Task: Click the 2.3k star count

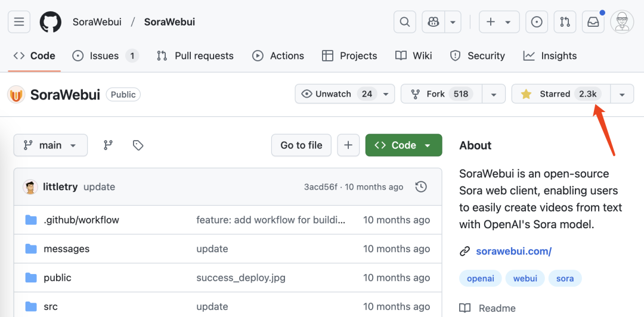Action: (588, 94)
